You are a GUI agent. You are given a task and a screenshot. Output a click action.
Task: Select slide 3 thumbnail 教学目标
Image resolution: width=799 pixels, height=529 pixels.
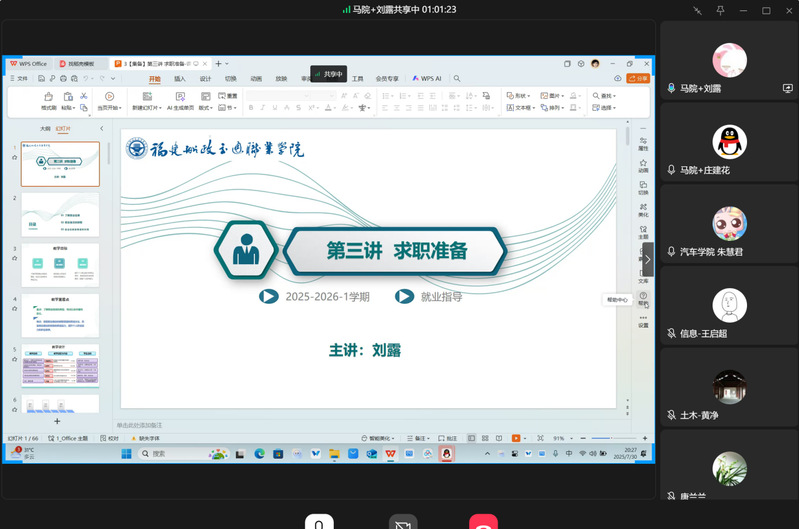pos(60,265)
